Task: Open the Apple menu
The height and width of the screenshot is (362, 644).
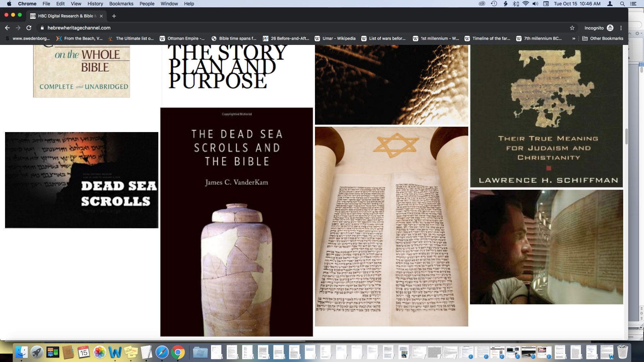Action: tap(9, 4)
